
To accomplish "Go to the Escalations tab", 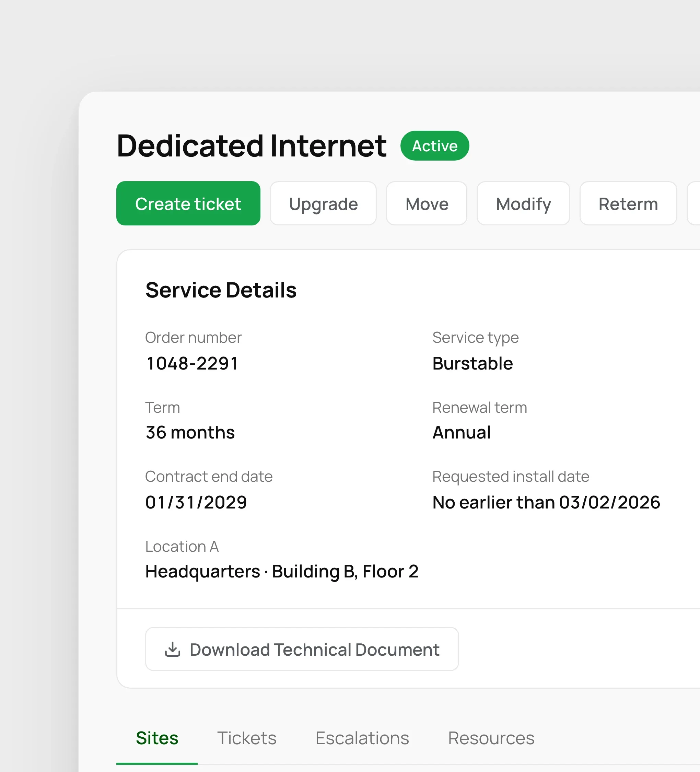I will pyautogui.click(x=362, y=738).
